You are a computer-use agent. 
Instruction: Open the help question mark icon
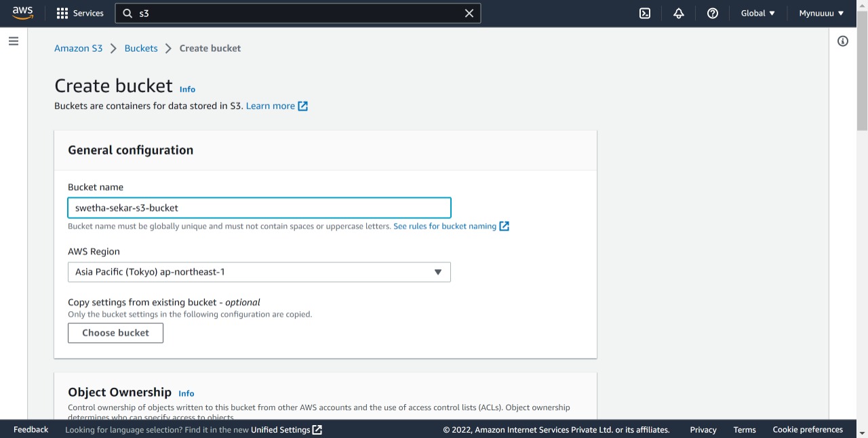point(713,13)
